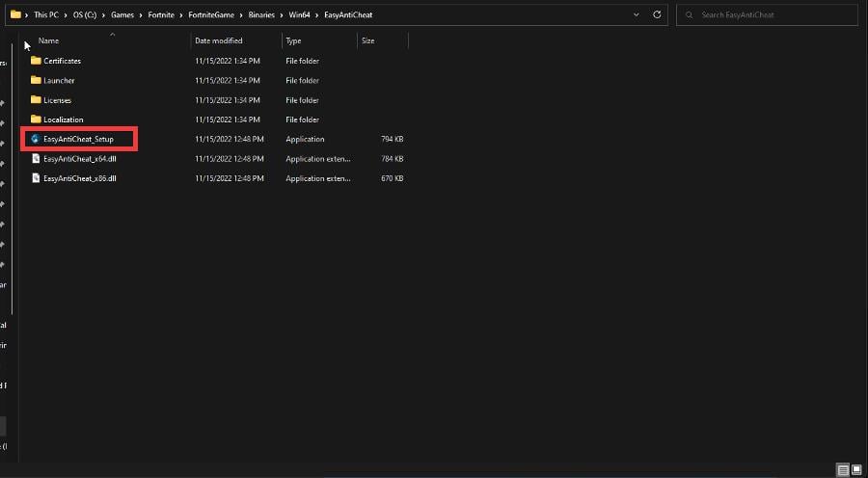Expand chevron after Fortnite breadcrumb
This screenshot has width=868, height=478.
(x=181, y=15)
